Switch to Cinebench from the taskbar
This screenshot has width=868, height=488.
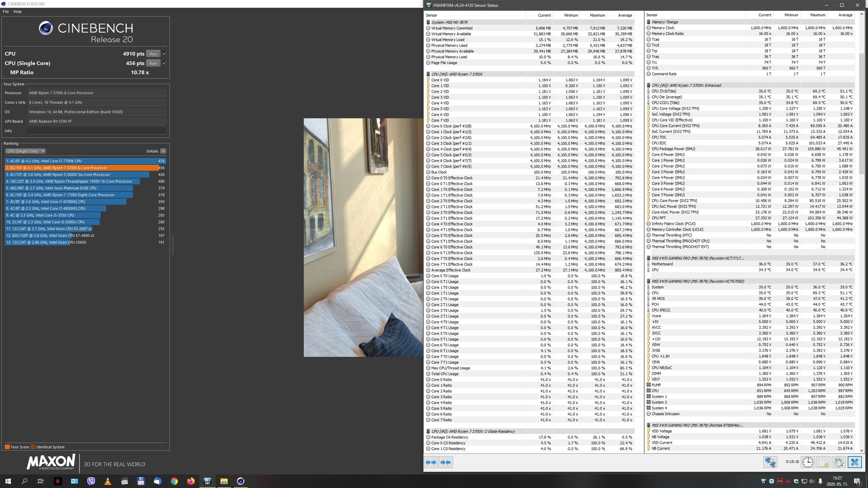(241, 481)
